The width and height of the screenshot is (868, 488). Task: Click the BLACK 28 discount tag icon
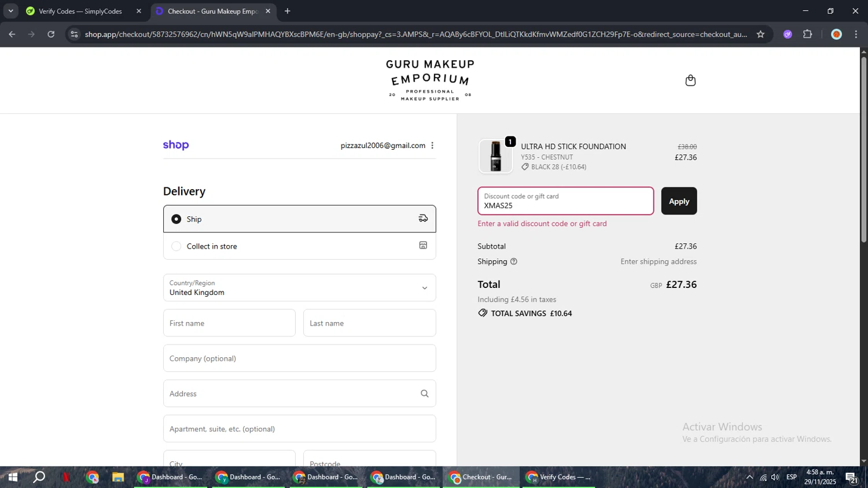point(525,167)
